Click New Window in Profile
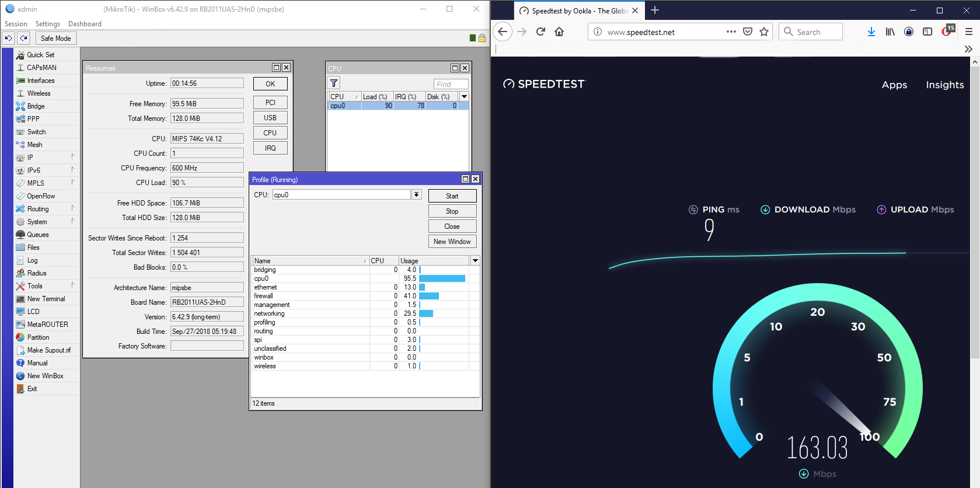 (x=452, y=242)
